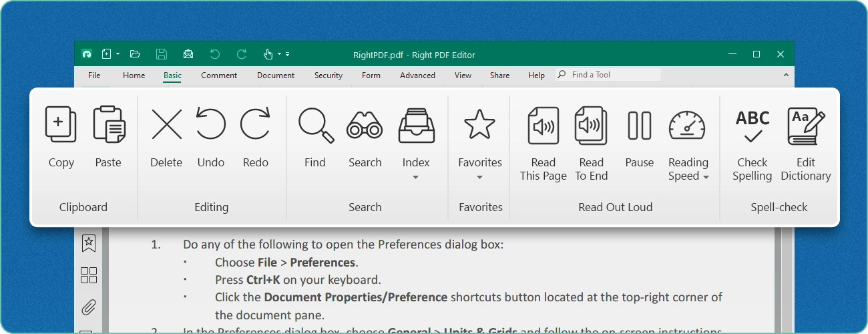Click the title bar undo arrow
The height and width of the screenshot is (334, 868).
coord(214,54)
